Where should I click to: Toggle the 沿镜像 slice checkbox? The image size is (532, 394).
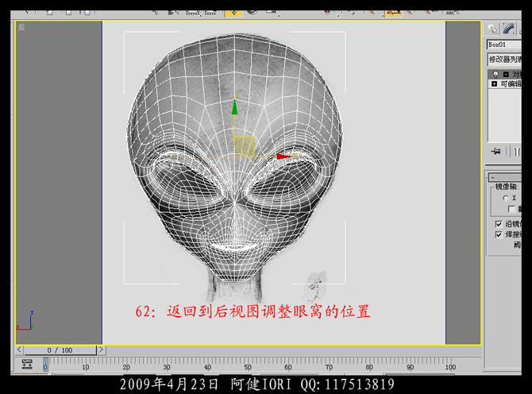[499, 224]
